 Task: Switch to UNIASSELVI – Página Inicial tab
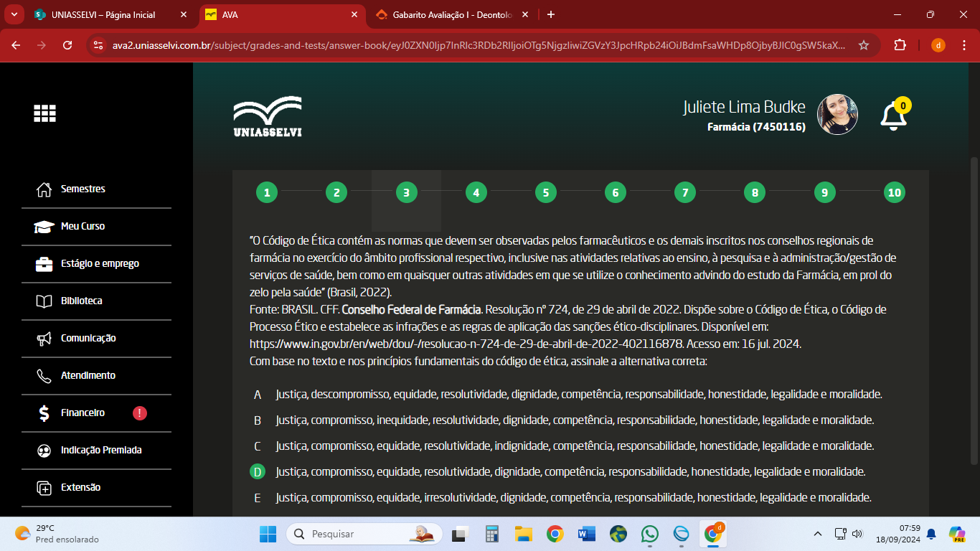[x=103, y=15]
